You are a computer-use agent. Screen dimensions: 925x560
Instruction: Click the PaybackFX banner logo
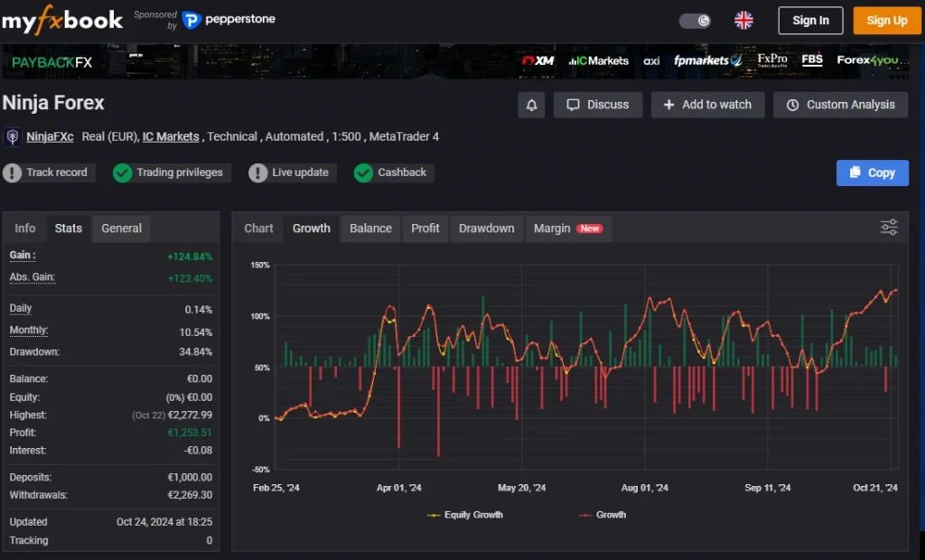click(x=52, y=61)
